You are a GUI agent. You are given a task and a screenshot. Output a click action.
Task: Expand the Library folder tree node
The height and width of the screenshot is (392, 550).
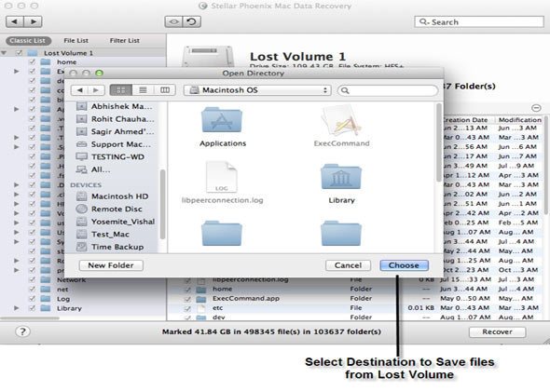(x=16, y=308)
